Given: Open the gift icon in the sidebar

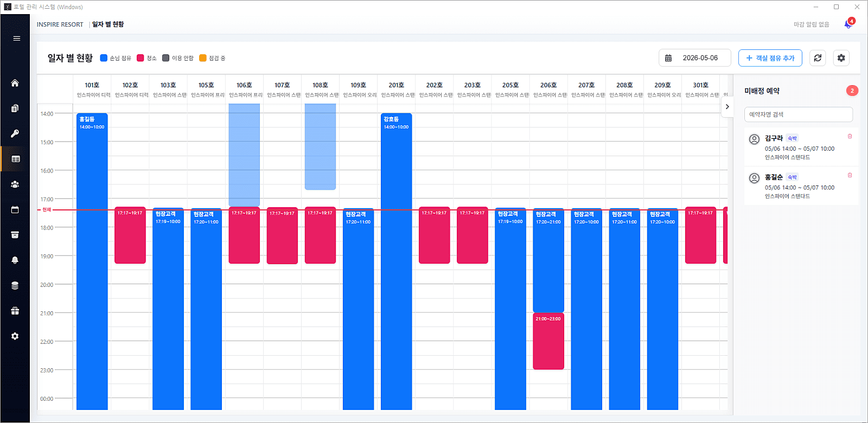Looking at the screenshot, I should click(x=15, y=311).
